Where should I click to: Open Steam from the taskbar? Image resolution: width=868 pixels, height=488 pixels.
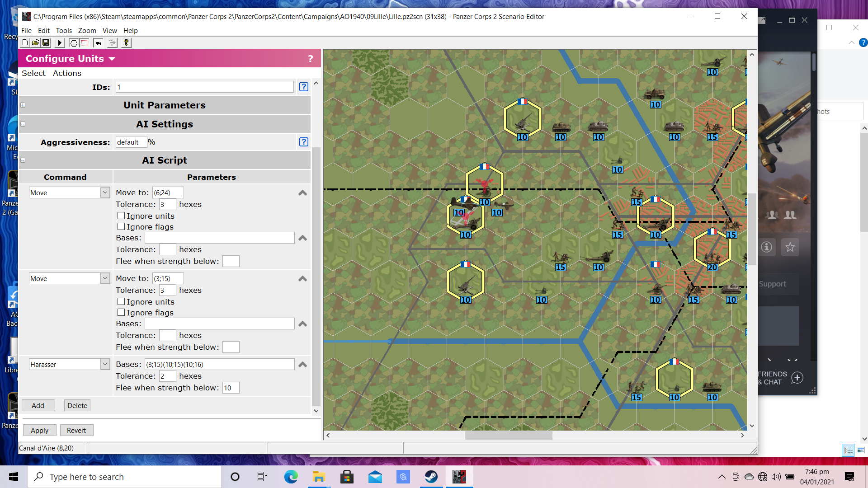click(x=431, y=477)
